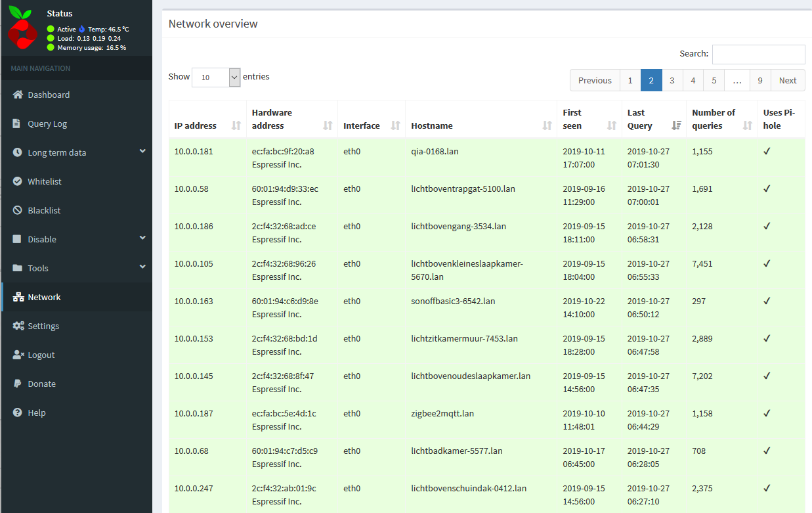Click hostname lichtzitkamermuur-7453.lan

(x=464, y=338)
